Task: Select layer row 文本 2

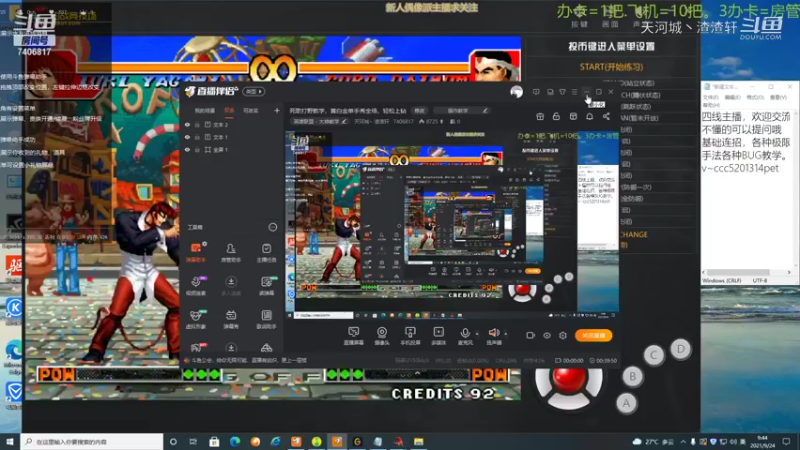Action: (x=232, y=124)
